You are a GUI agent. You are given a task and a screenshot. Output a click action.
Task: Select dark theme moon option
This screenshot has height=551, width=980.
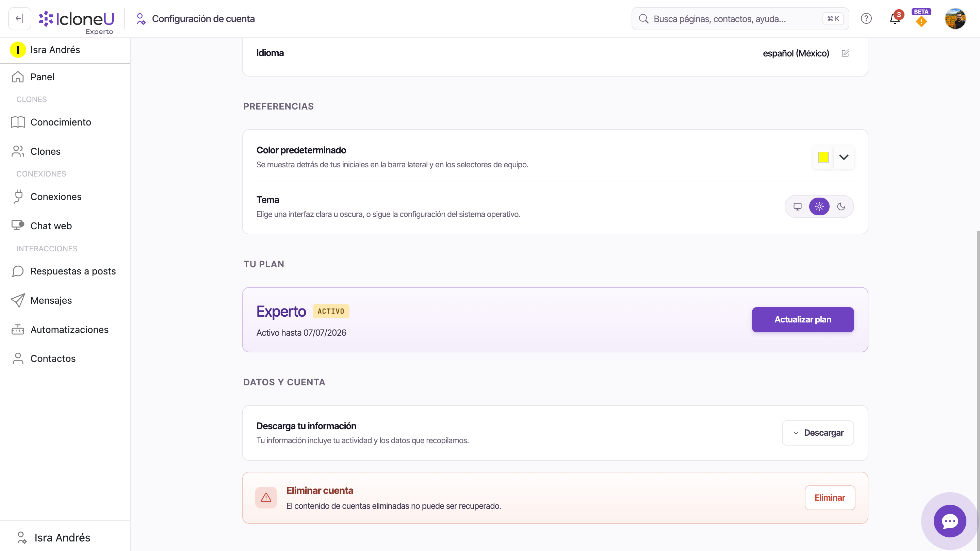tap(841, 206)
